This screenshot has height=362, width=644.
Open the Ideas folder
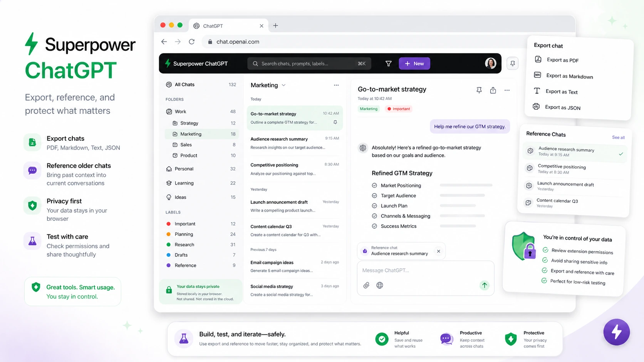201,197
